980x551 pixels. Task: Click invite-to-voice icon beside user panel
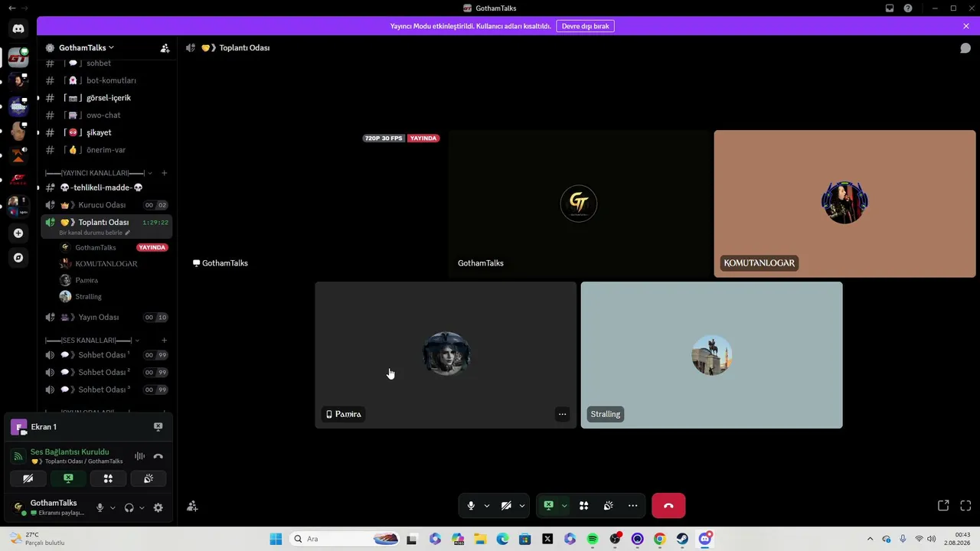(x=192, y=506)
